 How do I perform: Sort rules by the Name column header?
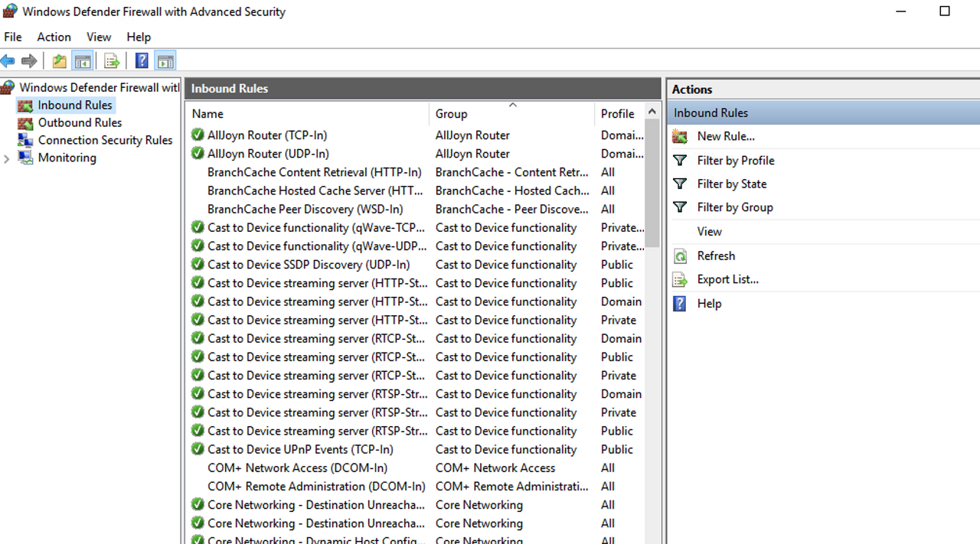tap(307, 113)
